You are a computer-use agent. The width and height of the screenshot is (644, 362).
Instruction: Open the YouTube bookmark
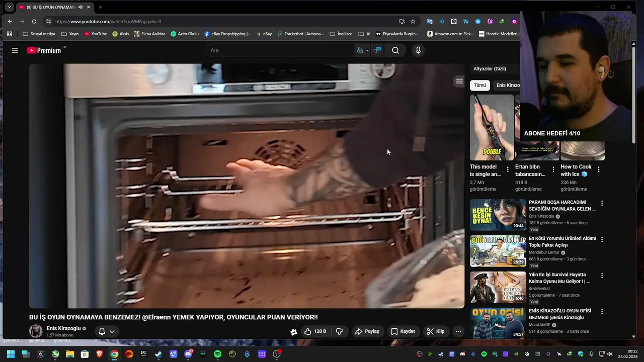click(96, 34)
